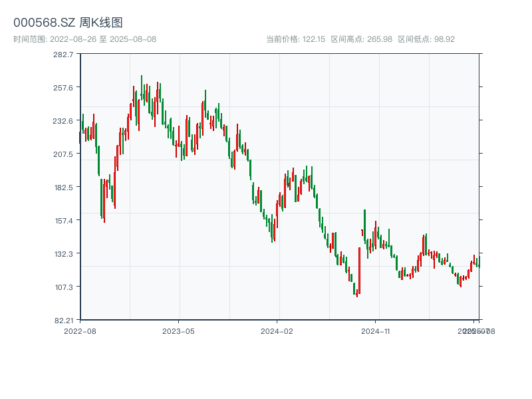
Task: Click the 时间范围 date range text
Action: [x=85, y=39]
